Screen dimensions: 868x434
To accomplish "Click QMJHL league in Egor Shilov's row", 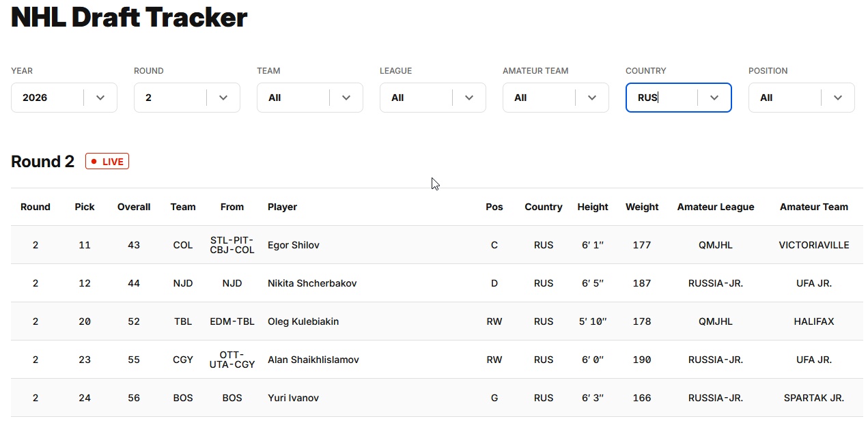I will [716, 245].
